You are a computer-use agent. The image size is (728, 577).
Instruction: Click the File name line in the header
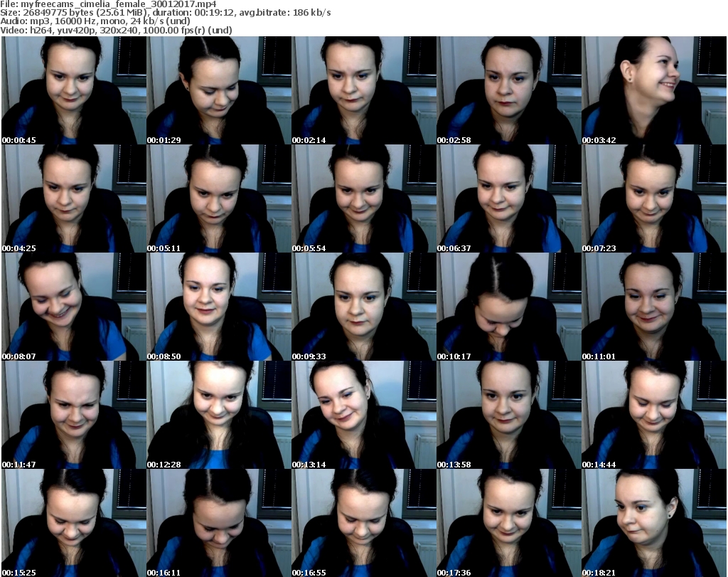pyautogui.click(x=109, y=4)
